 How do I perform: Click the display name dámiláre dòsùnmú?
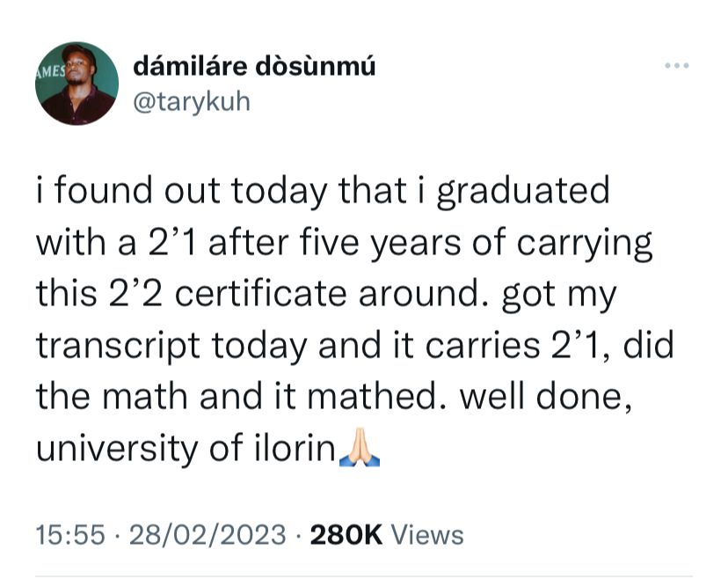(x=254, y=67)
